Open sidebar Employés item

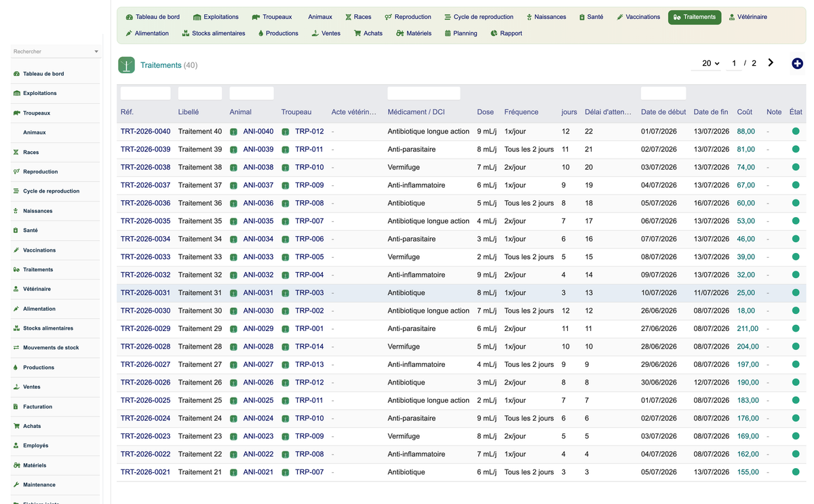point(35,446)
